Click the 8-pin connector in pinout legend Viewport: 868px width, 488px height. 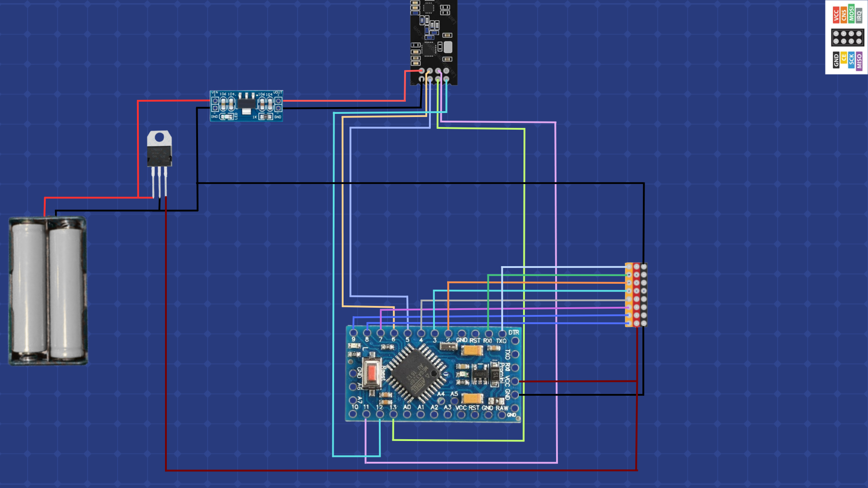[x=847, y=38]
